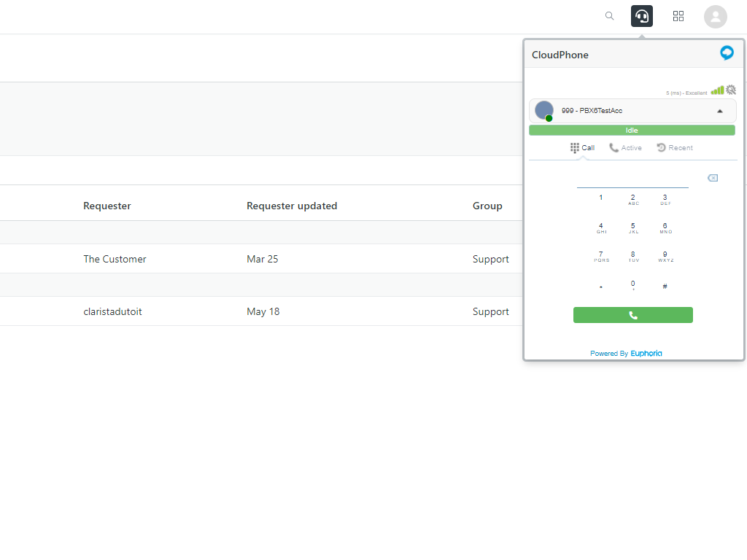Sort by Requester updated column header
Viewport: 747px width, 560px height.
pyautogui.click(x=292, y=206)
